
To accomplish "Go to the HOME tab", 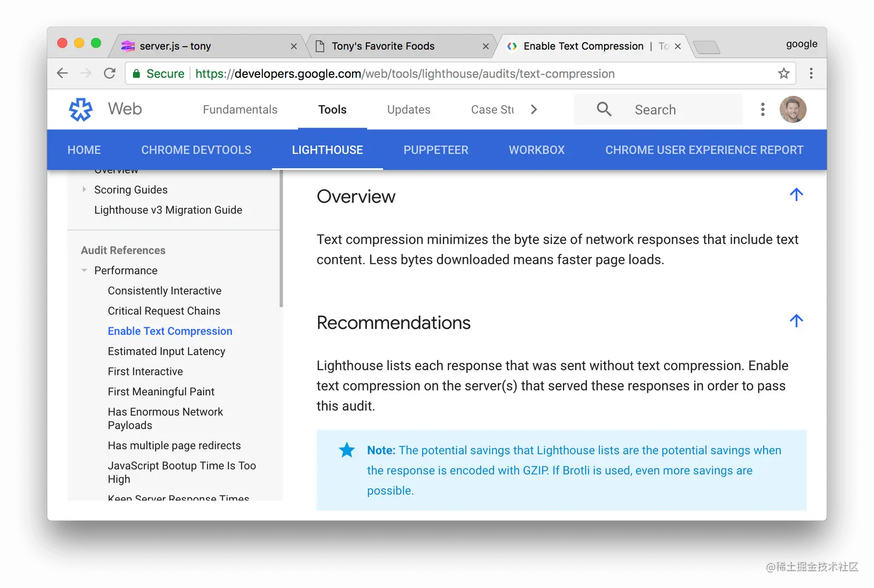I will point(84,150).
